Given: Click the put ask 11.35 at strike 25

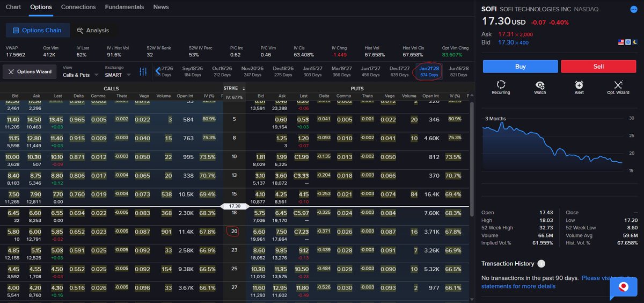Looking at the screenshot, I should click(282, 269).
